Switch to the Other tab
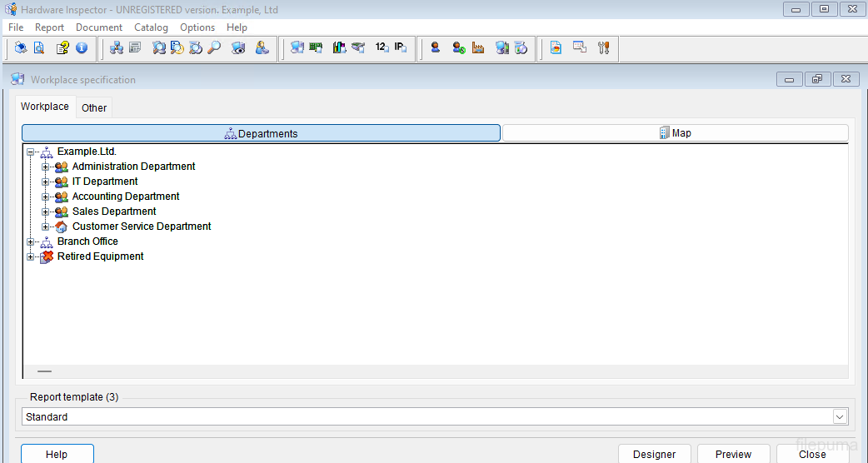Screen dimensions: 868x463 (94, 107)
